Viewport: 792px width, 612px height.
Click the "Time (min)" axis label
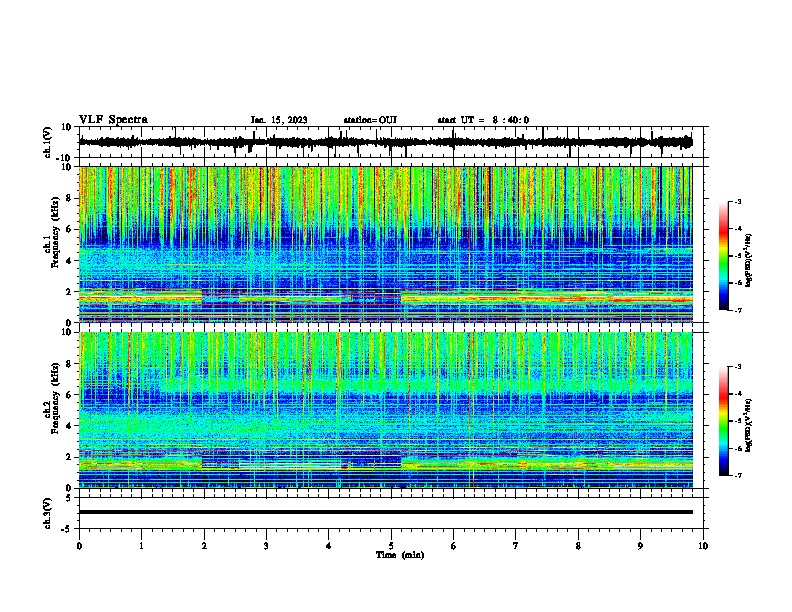[x=400, y=555]
